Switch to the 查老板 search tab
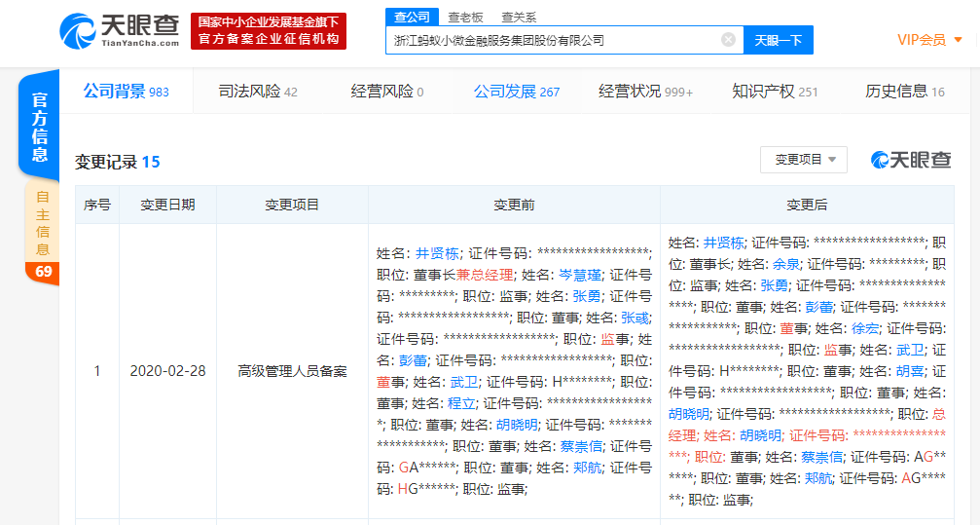The width and height of the screenshot is (980, 525). click(465, 17)
